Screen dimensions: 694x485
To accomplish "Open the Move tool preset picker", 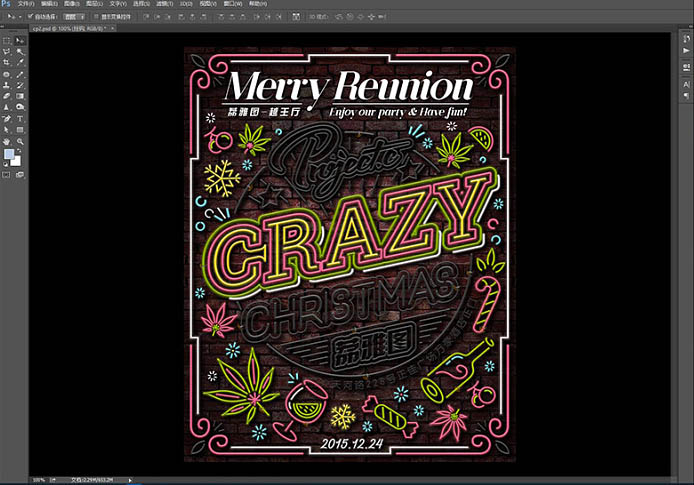I will pyautogui.click(x=13, y=17).
